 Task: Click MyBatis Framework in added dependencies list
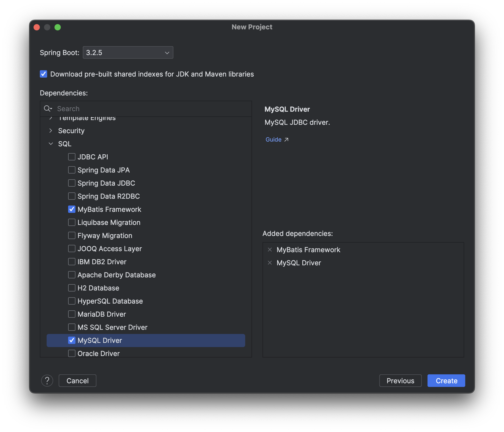[308, 250]
